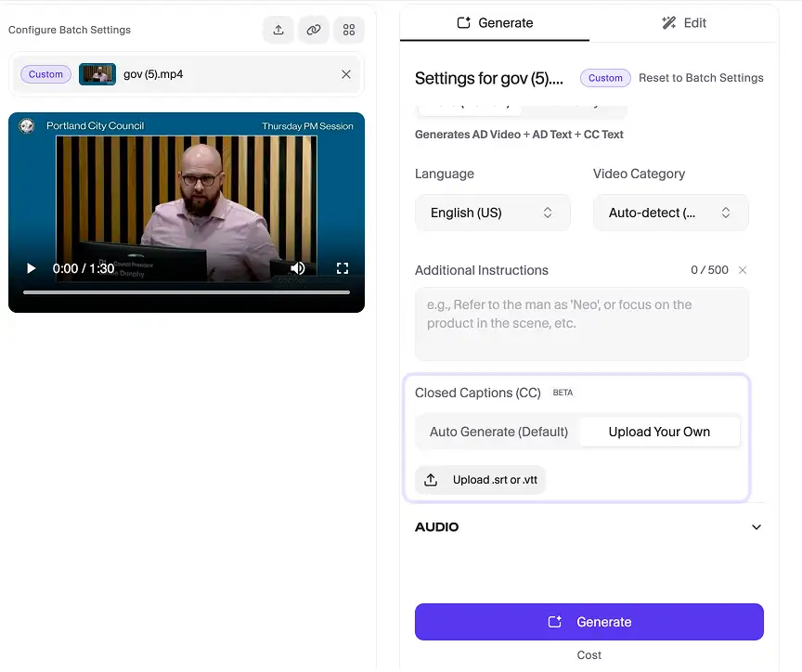Click the gov (5).mp4 video thumbnail
The image size is (802, 672).
pos(97,74)
